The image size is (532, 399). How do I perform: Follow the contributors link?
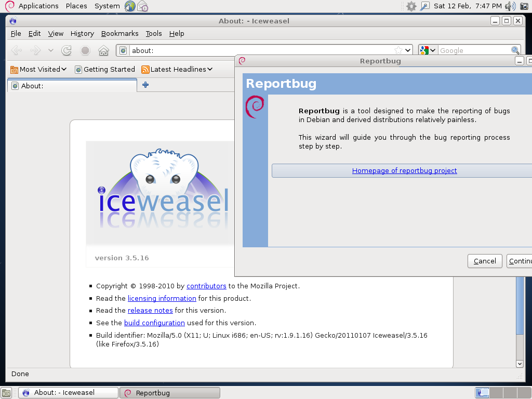point(206,286)
